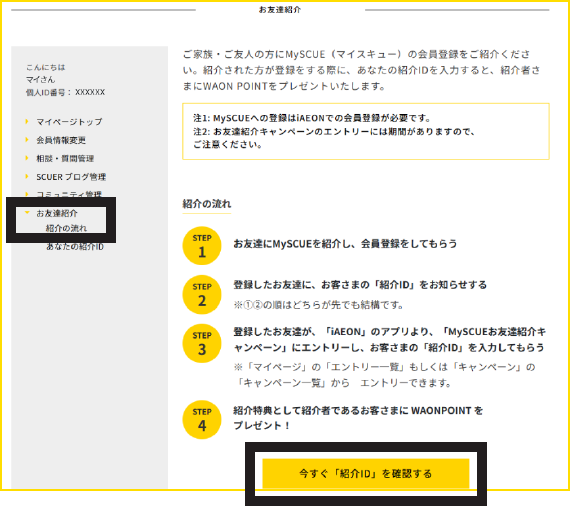
Task: Open あなたの紹介ID submenu item
Action: pos(75,246)
